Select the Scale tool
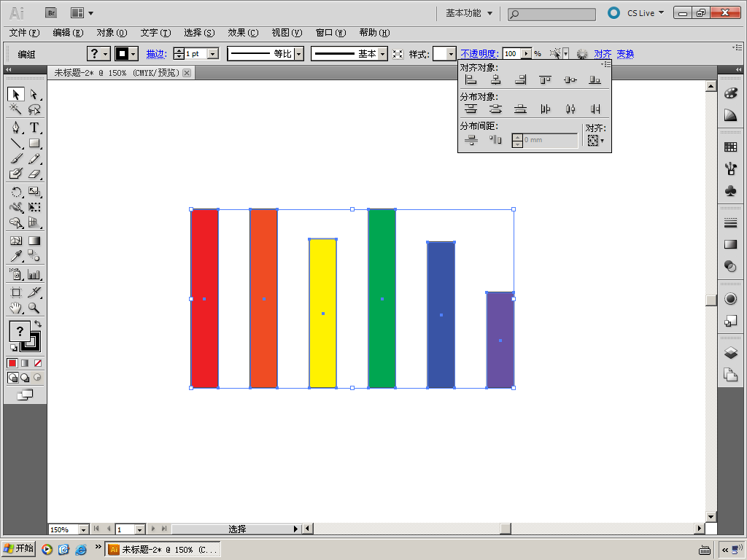The image size is (747, 560). point(34,192)
